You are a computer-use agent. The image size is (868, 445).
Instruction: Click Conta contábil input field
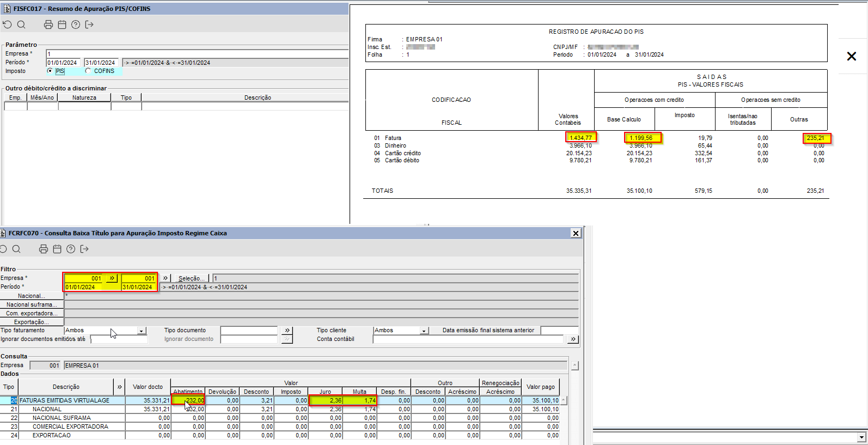pos(468,339)
